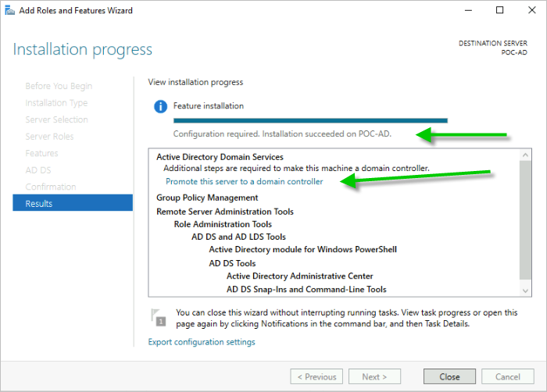Click the scroll up arrow of results list
This screenshot has height=392, width=547.
525,155
